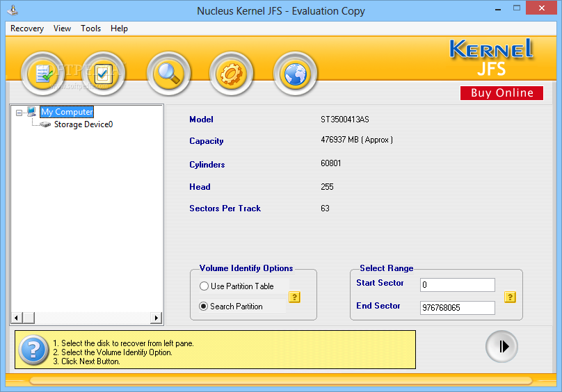Minimize the Nucleus Kernel JFS window
Image resolution: width=562 pixels, height=392 pixels.
click(x=498, y=8)
